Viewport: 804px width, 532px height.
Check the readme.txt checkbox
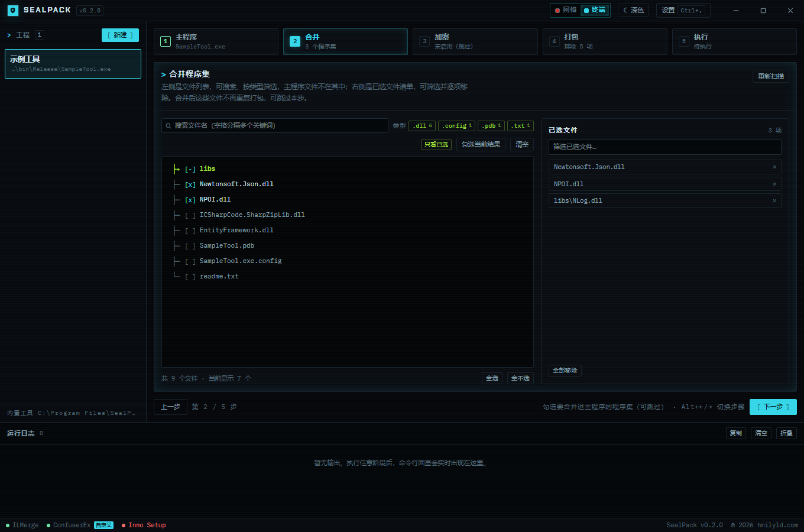[x=190, y=277]
